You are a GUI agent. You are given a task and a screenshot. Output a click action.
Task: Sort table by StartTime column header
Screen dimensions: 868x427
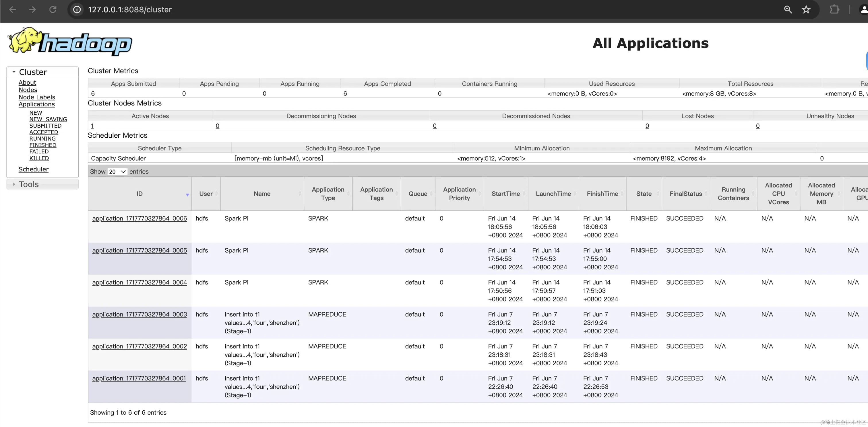(x=505, y=194)
